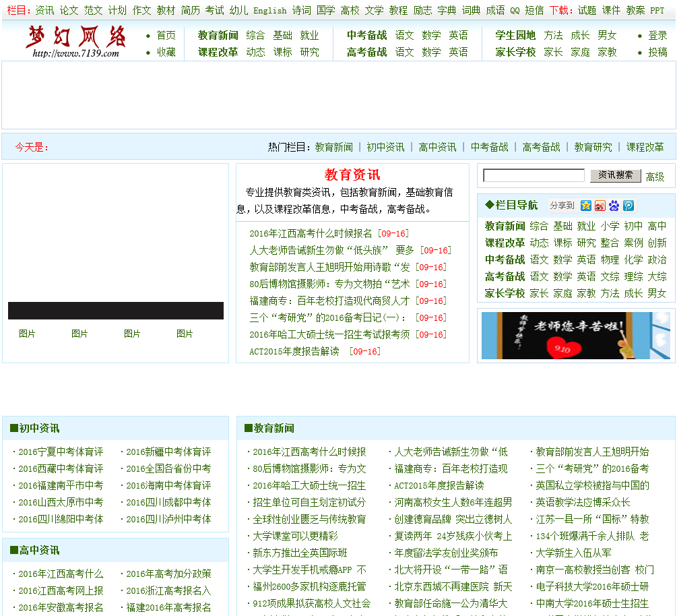Image resolution: width=677 pixels, height=616 pixels.
Task: Open article 2016四川泸州中考体
Action: click(x=168, y=520)
